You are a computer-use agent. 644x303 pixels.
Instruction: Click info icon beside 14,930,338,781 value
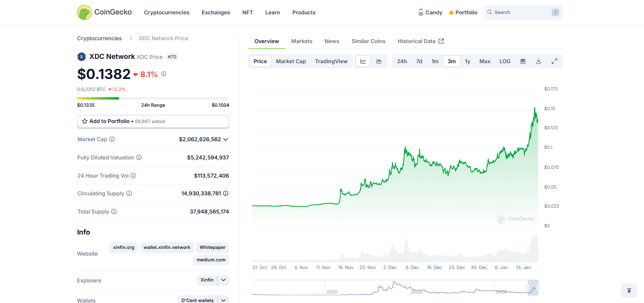tap(226, 193)
